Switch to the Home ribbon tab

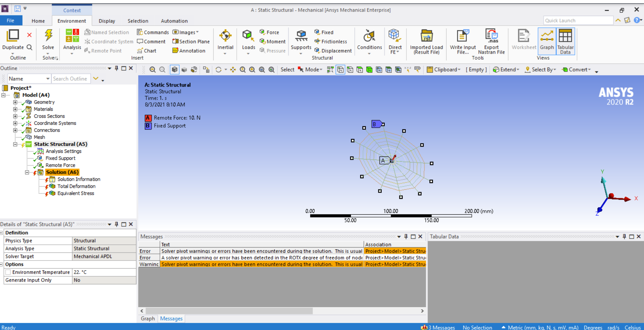point(38,21)
